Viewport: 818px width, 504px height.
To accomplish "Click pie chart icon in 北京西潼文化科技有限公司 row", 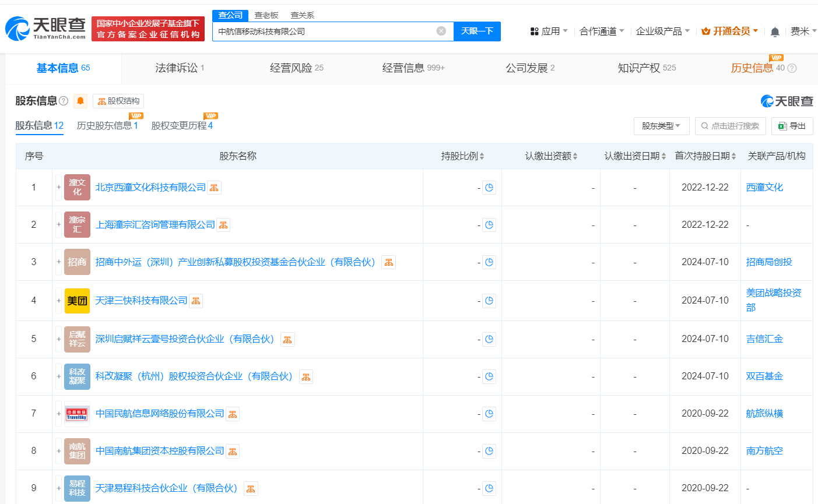I will [489, 187].
